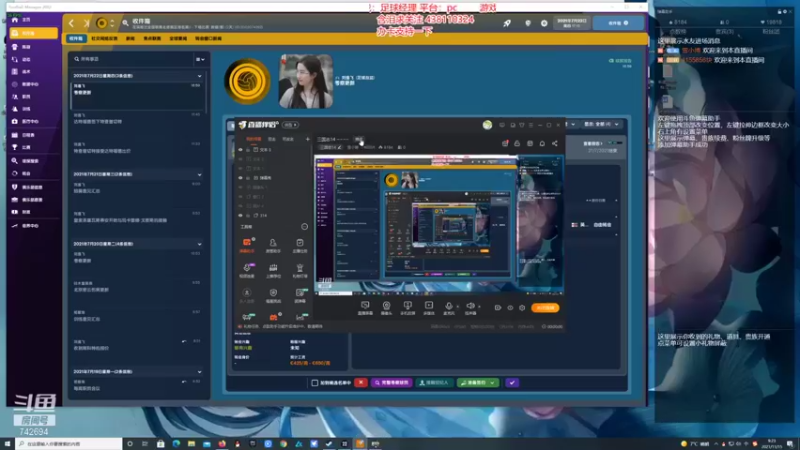Open the Schedule calendar icon in the sidebar

[x=15, y=135]
